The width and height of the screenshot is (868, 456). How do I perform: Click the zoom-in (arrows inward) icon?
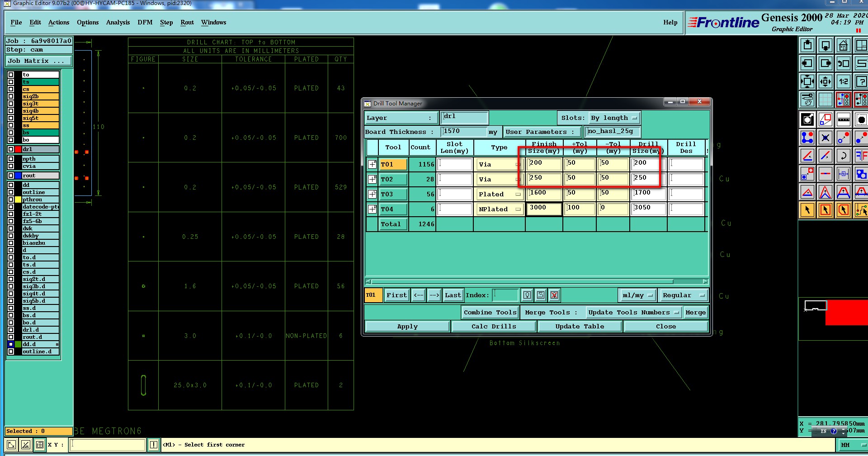[807, 81]
